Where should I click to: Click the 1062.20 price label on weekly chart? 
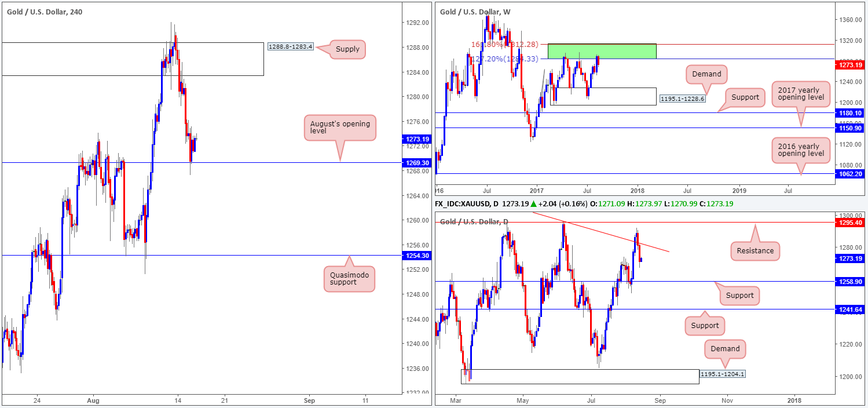(x=850, y=173)
